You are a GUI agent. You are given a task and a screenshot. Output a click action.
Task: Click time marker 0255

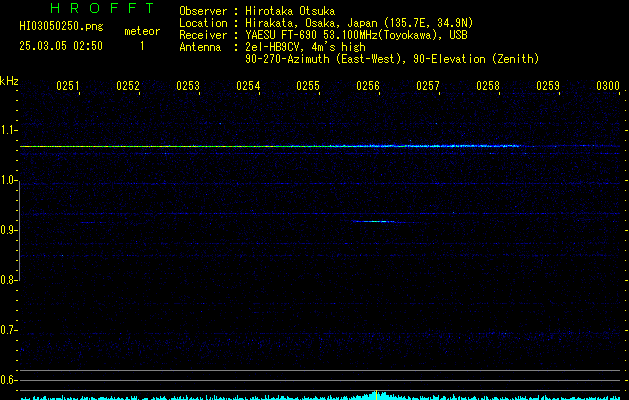(308, 86)
